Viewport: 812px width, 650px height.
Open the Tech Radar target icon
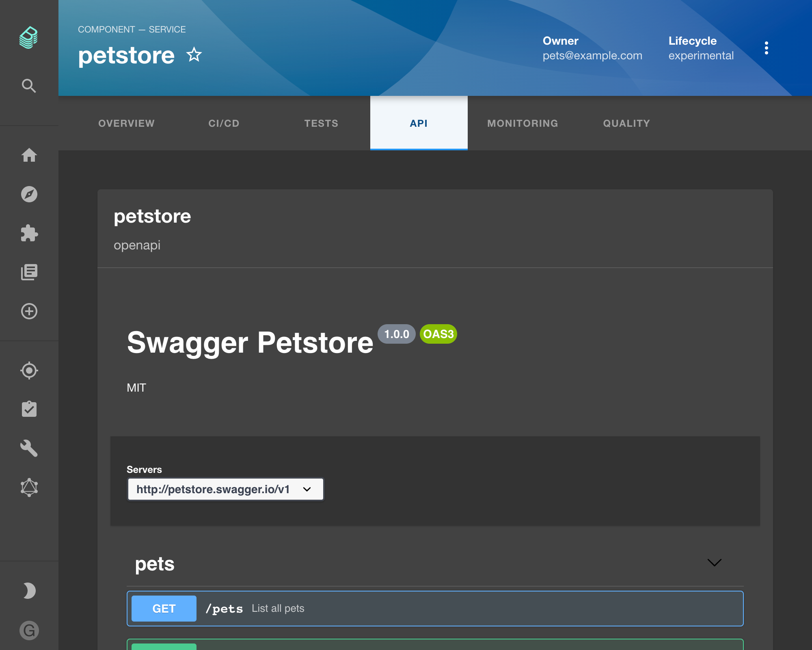pos(29,370)
